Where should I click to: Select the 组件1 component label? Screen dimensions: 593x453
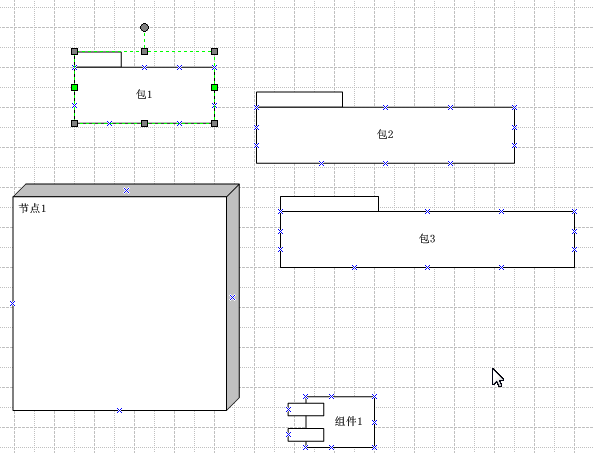click(348, 421)
